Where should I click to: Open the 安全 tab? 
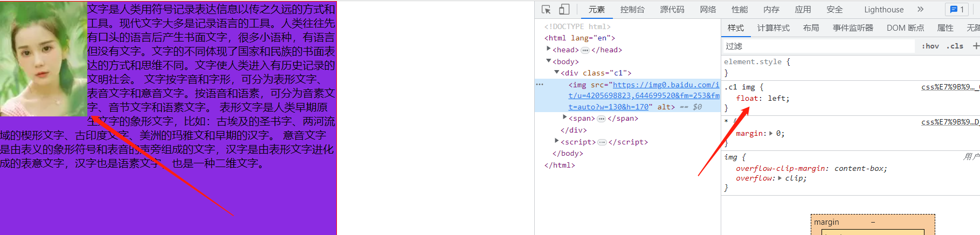pyautogui.click(x=834, y=9)
